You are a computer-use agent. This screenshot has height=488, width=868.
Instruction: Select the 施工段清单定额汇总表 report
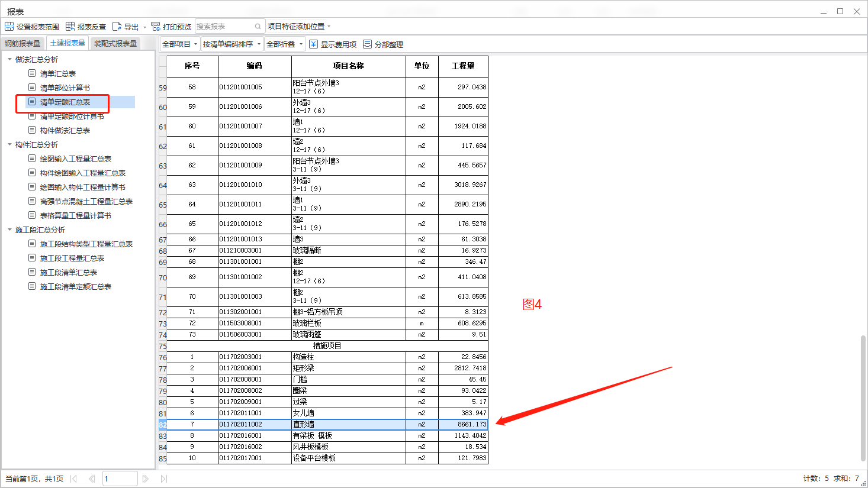pyautogui.click(x=75, y=287)
